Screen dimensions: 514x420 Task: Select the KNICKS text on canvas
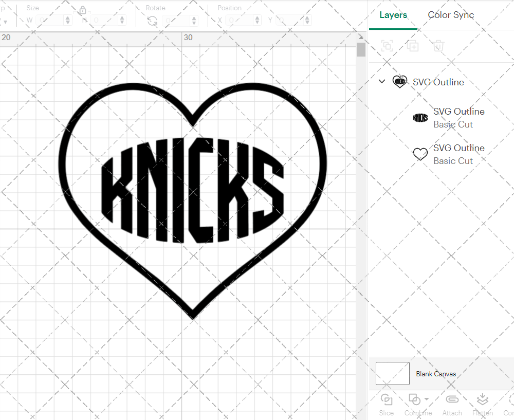point(192,190)
